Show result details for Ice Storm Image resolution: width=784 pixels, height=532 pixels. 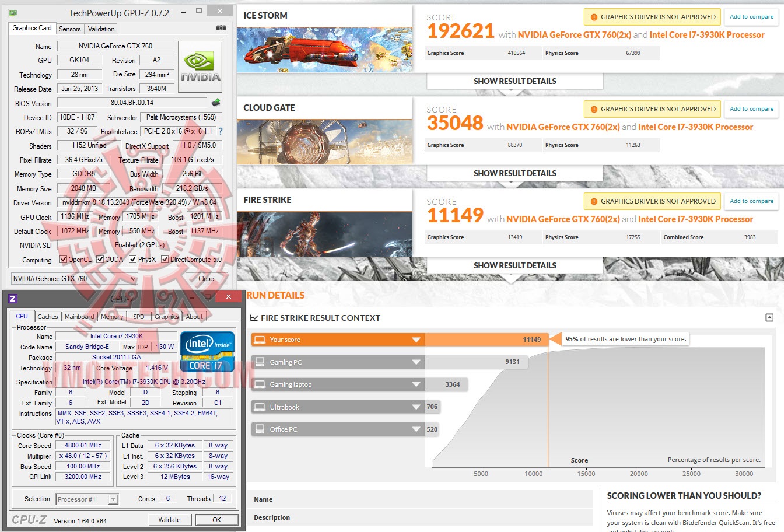coord(515,81)
